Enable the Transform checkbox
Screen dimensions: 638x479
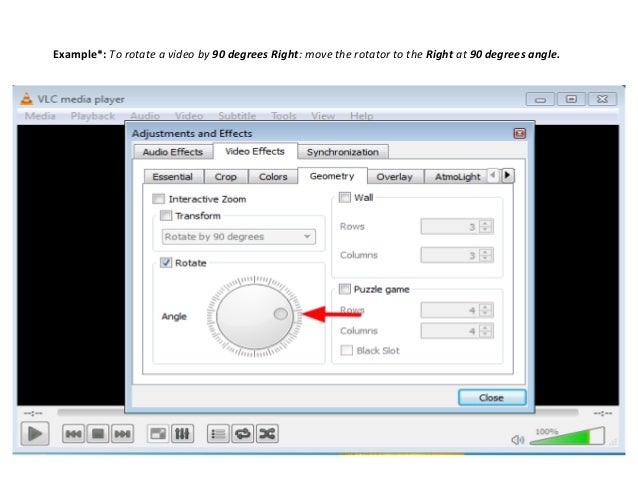166,215
